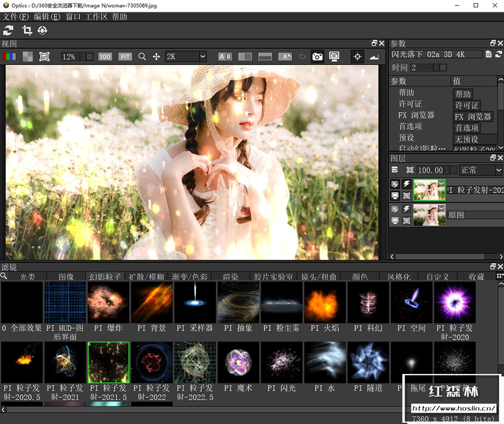Click the snapshot camera icon
Viewport: 504px width, 424px height.
pyautogui.click(x=317, y=56)
